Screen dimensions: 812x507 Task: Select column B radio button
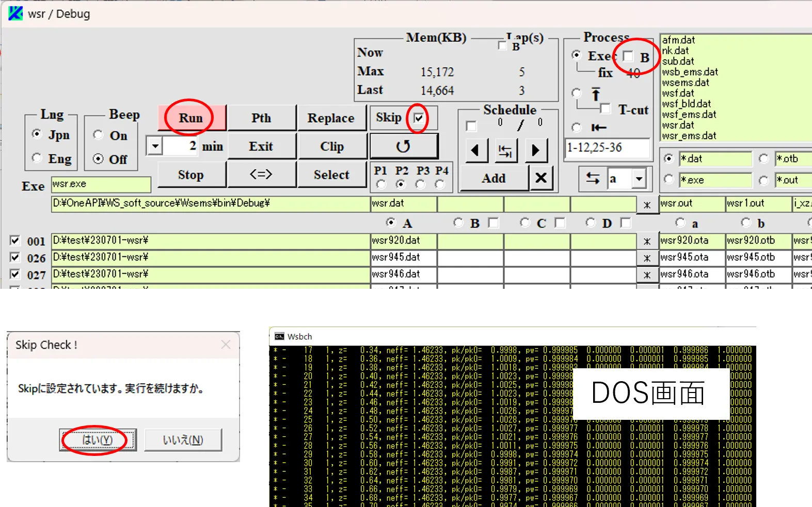point(458,222)
